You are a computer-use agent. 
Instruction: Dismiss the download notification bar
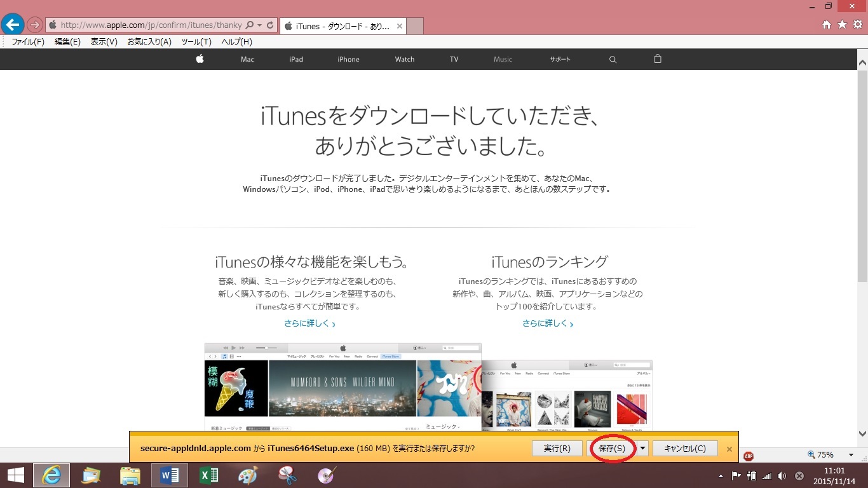click(x=729, y=449)
